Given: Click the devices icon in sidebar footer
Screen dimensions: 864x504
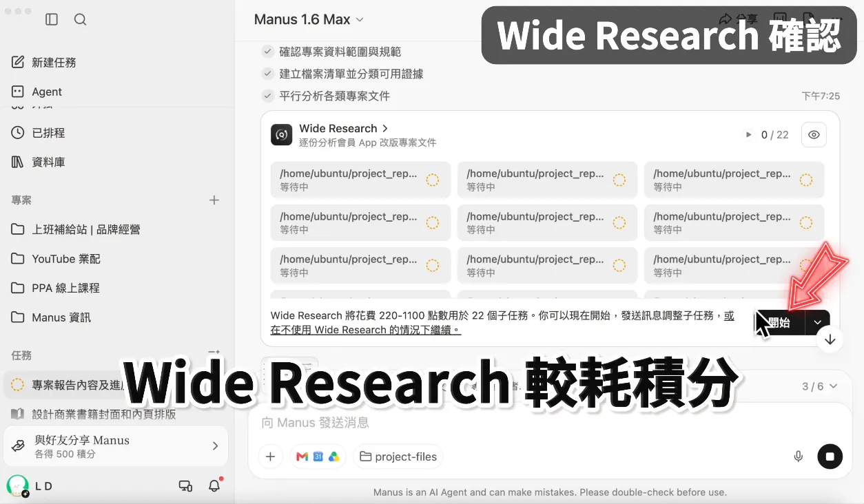Looking at the screenshot, I should pos(185,486).
